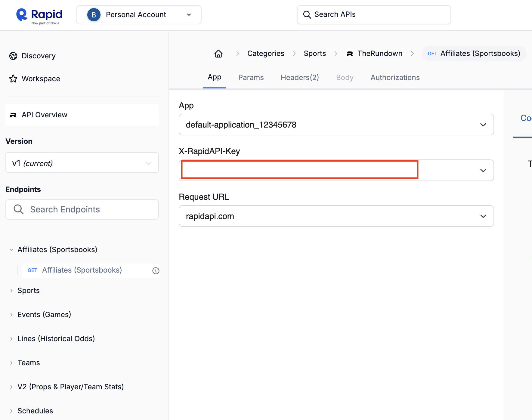Click the Search Endpoints field

82,209
